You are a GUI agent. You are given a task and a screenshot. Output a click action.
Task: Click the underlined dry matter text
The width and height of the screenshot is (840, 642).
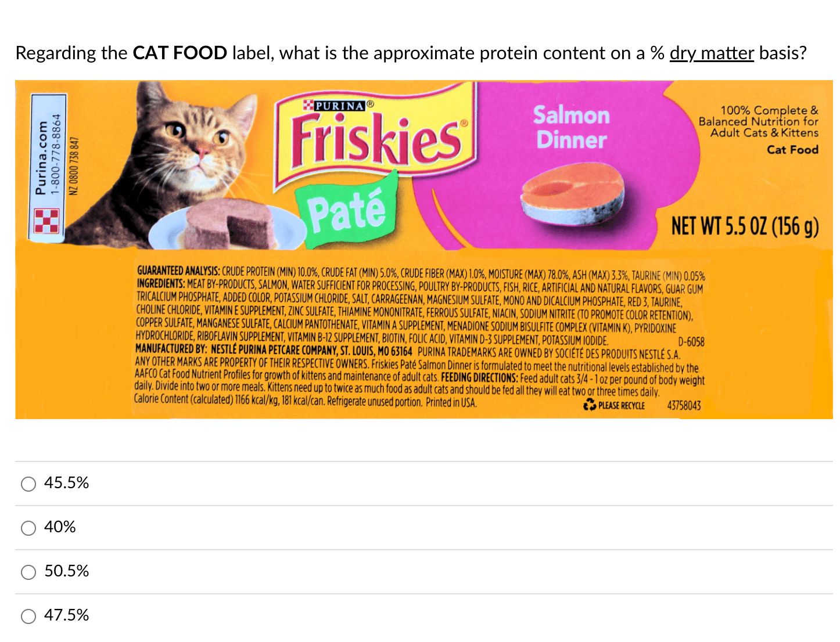tap(712, 53)
